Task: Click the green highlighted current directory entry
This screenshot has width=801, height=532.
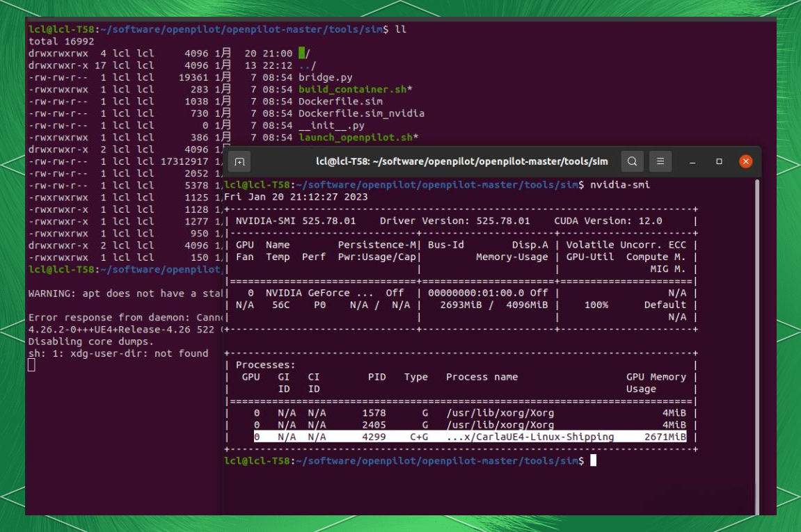Action: pyautogui.click(x=303, y=54)
